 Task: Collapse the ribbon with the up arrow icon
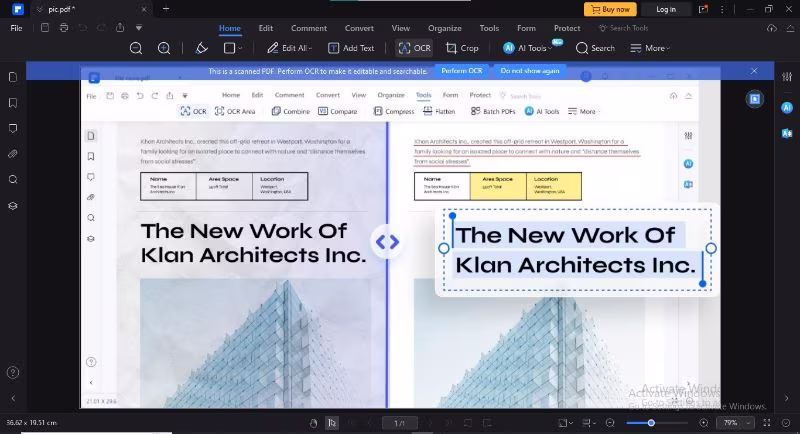790,29
